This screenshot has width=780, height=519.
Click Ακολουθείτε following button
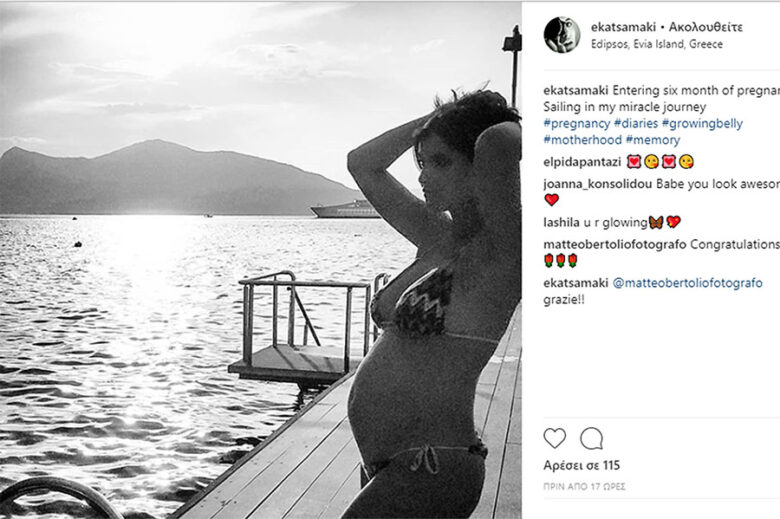[705, 27]
